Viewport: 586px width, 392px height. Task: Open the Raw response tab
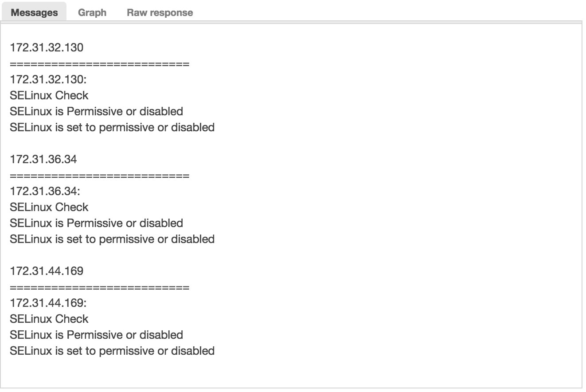(160, 12)
